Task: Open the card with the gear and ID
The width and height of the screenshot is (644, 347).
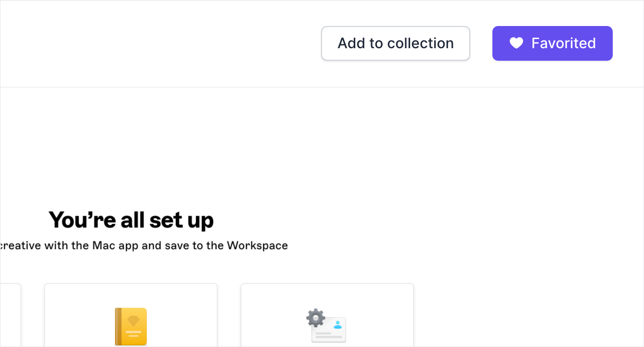Action: point(327,315)
